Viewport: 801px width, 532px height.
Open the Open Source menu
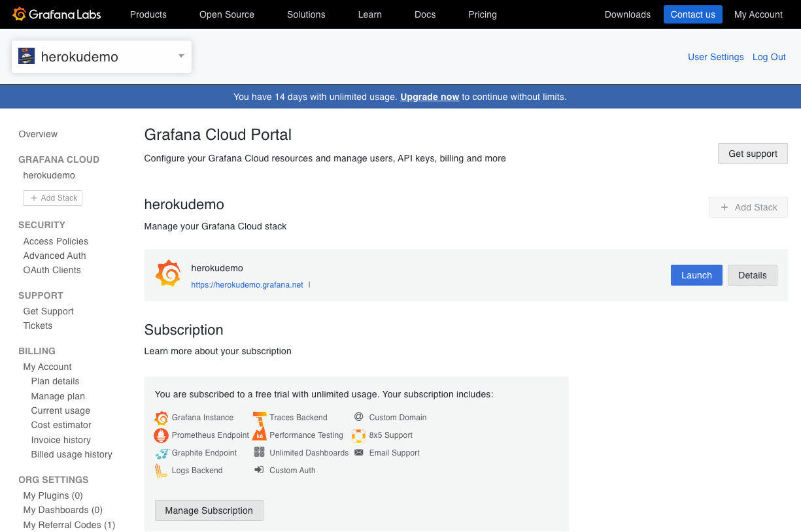(227, 14)
